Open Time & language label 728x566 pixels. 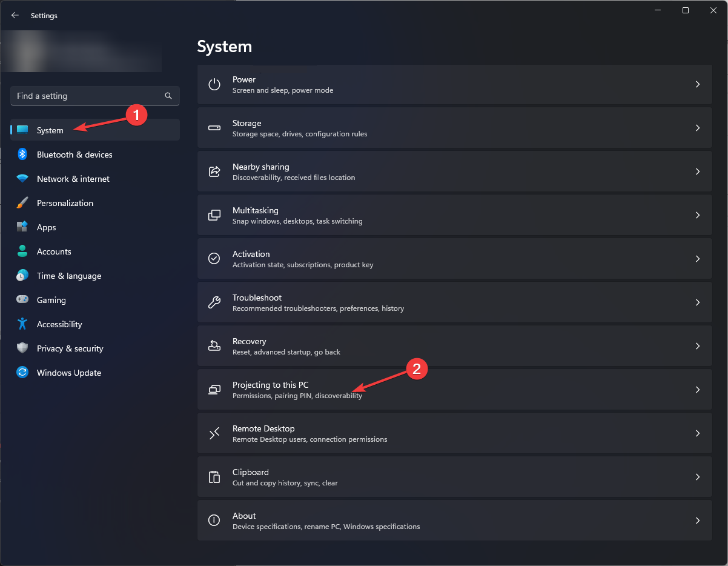(x=69, y=276)
